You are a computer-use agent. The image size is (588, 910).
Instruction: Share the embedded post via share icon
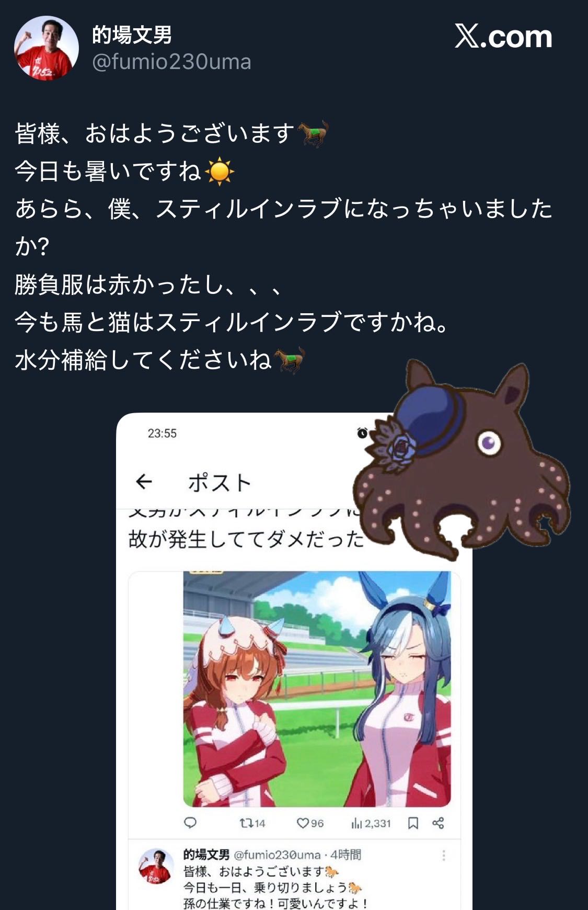pyautogui.click(x=438, y=823)
